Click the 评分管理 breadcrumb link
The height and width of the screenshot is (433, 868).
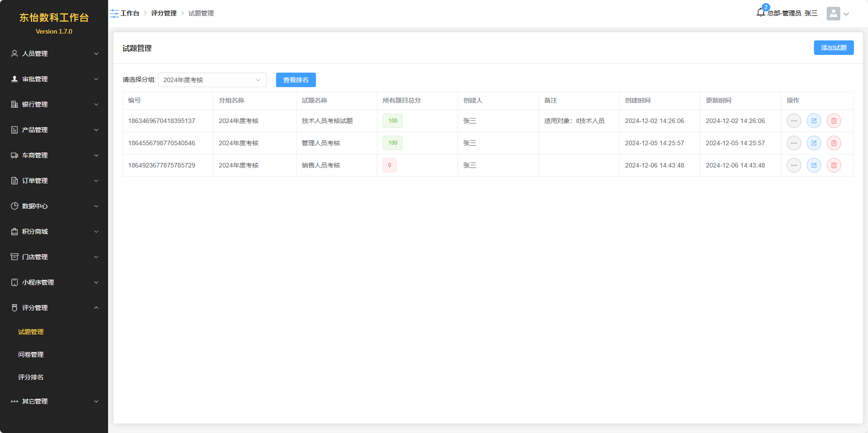(x=163, y=14)
